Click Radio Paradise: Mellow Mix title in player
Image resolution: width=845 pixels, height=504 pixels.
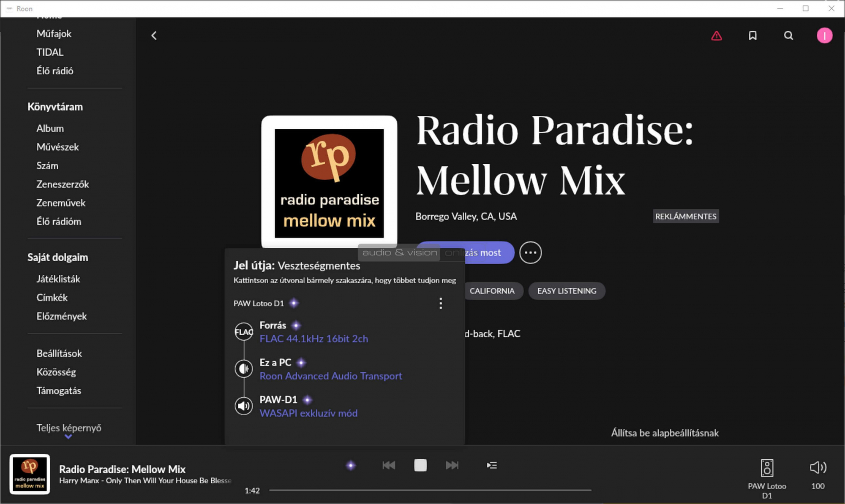(122, 469)
